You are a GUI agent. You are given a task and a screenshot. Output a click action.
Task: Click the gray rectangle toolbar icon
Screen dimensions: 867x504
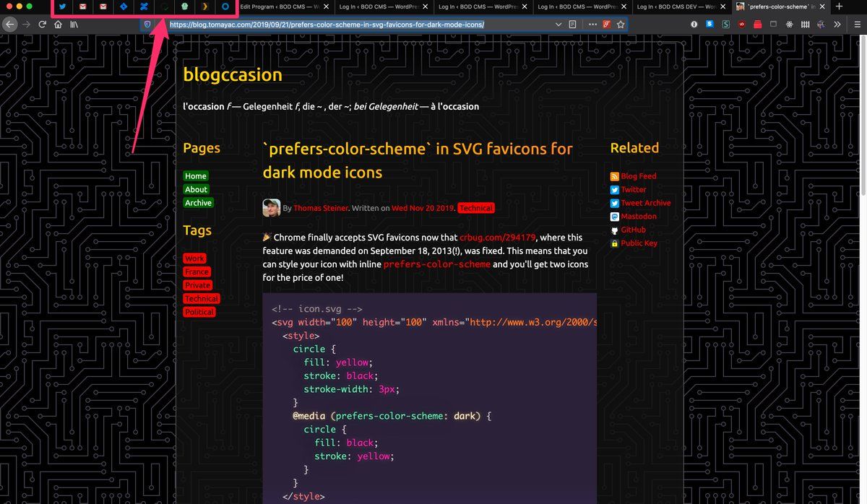tap(773, 24)
